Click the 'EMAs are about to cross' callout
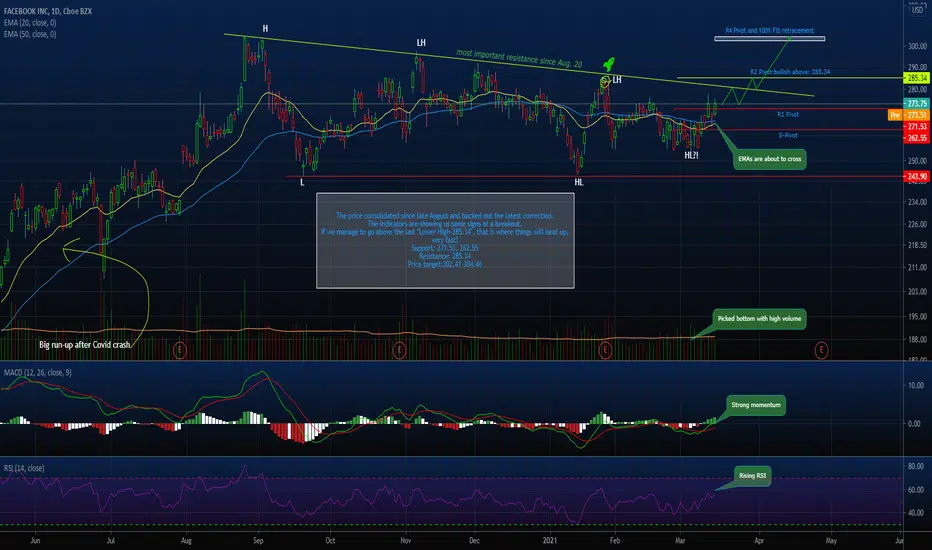 tap(770, 159)
